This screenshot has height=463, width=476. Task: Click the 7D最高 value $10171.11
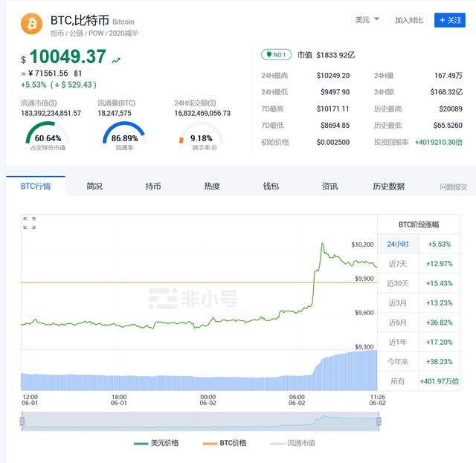(333, 109)
